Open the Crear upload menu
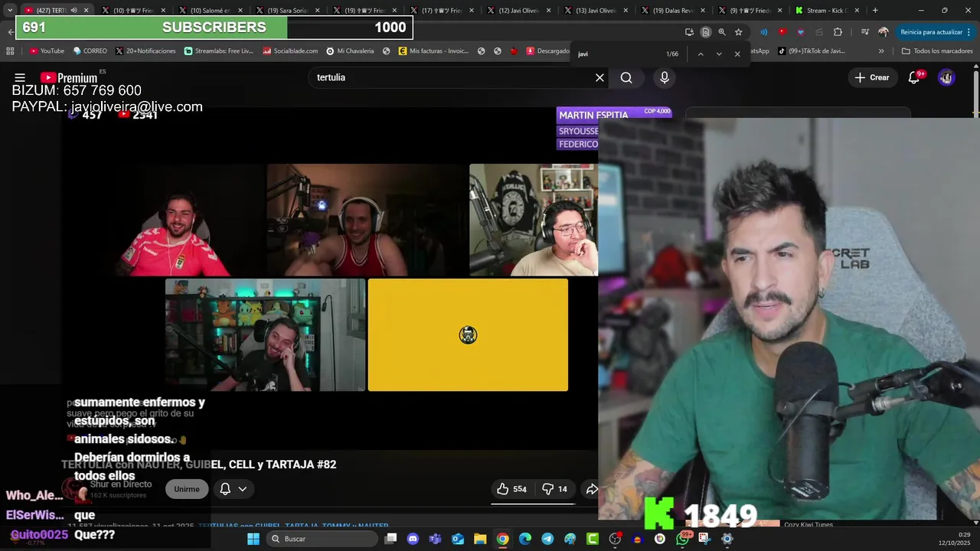The image size is (980, 551). (872, 77)
